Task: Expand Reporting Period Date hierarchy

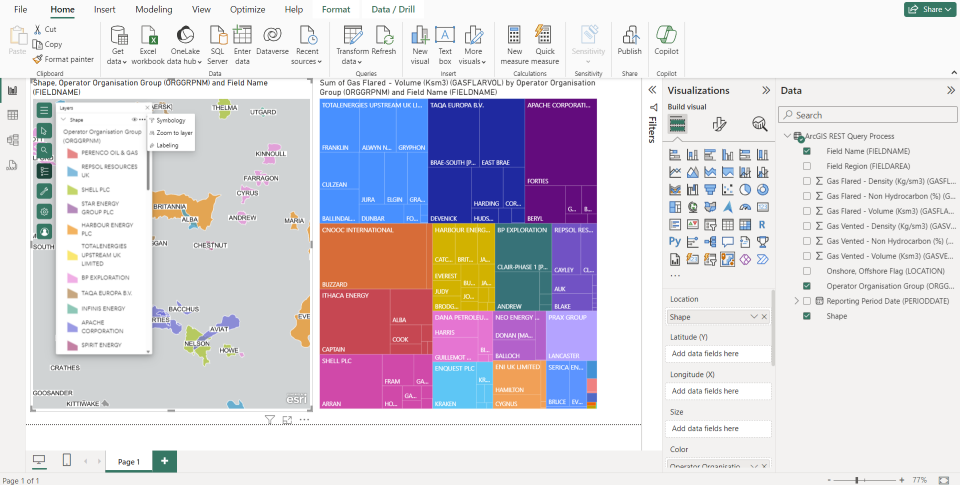Action: coord(797,301)
